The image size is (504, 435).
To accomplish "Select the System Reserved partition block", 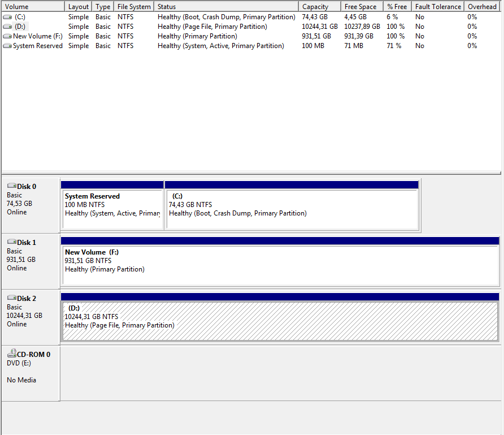I will (x=112, y=209).
